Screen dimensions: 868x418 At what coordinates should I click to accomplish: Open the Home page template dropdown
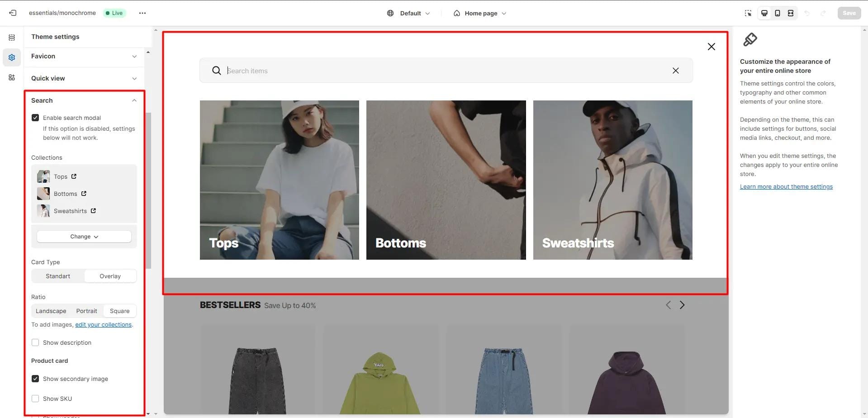(480, 13)
